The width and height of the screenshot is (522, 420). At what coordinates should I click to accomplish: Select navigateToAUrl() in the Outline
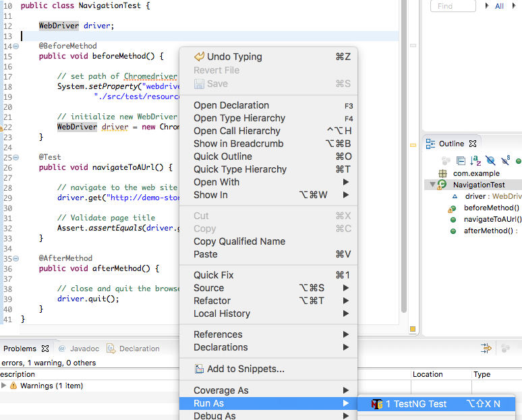click(492, 219)
